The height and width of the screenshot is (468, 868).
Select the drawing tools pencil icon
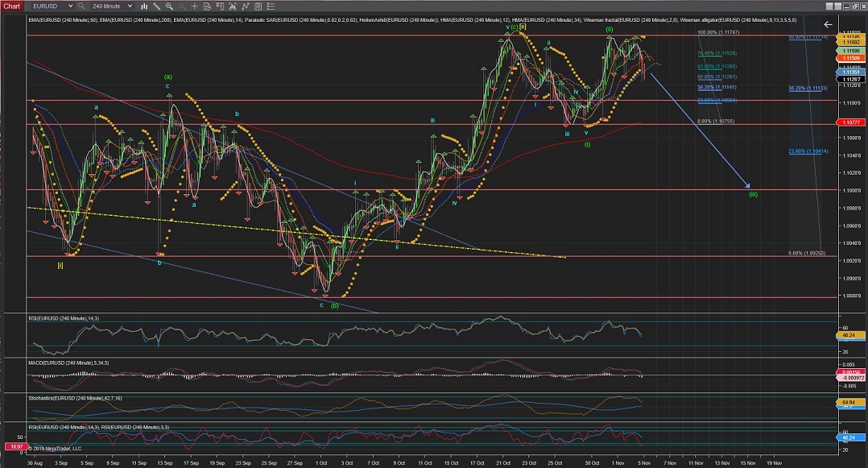[x=155, y=6]
